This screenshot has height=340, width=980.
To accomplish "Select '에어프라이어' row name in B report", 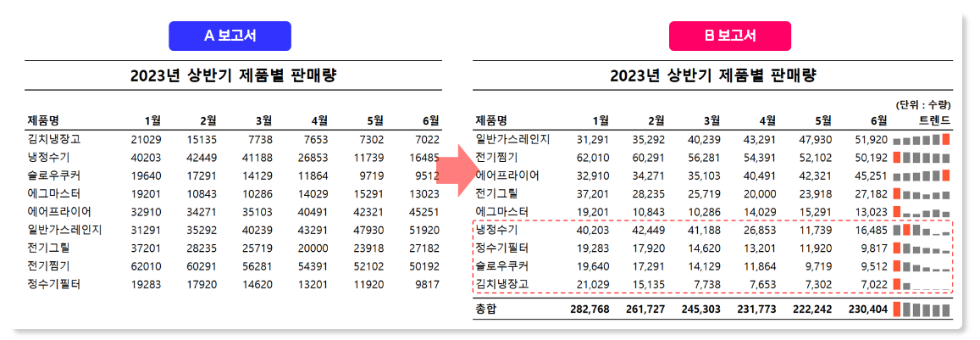I will click(507, 176).
